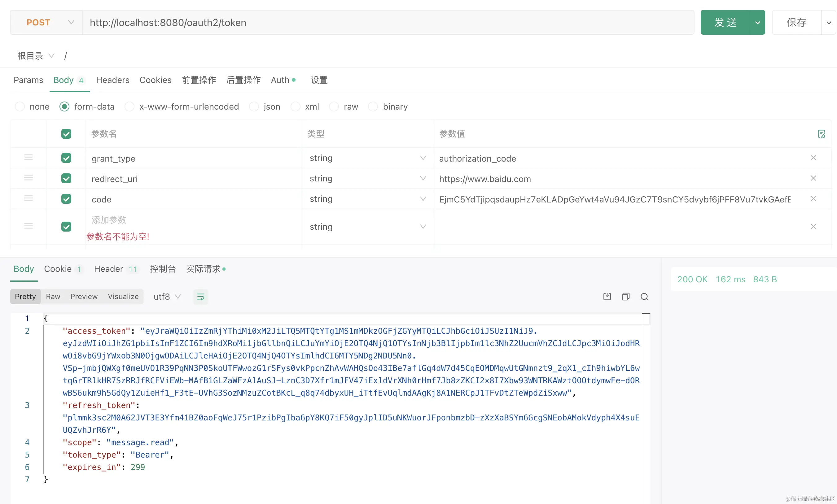Delete the grant_type parameter row

813,158
